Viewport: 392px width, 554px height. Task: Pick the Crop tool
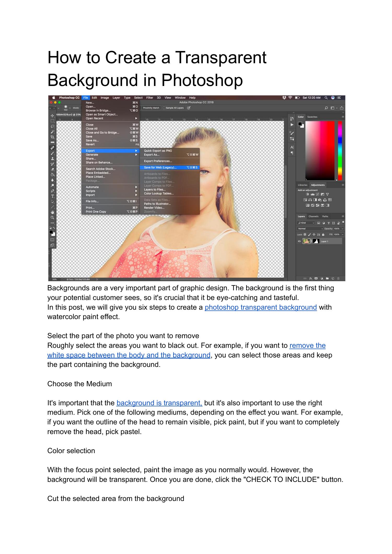coord(52,137)
